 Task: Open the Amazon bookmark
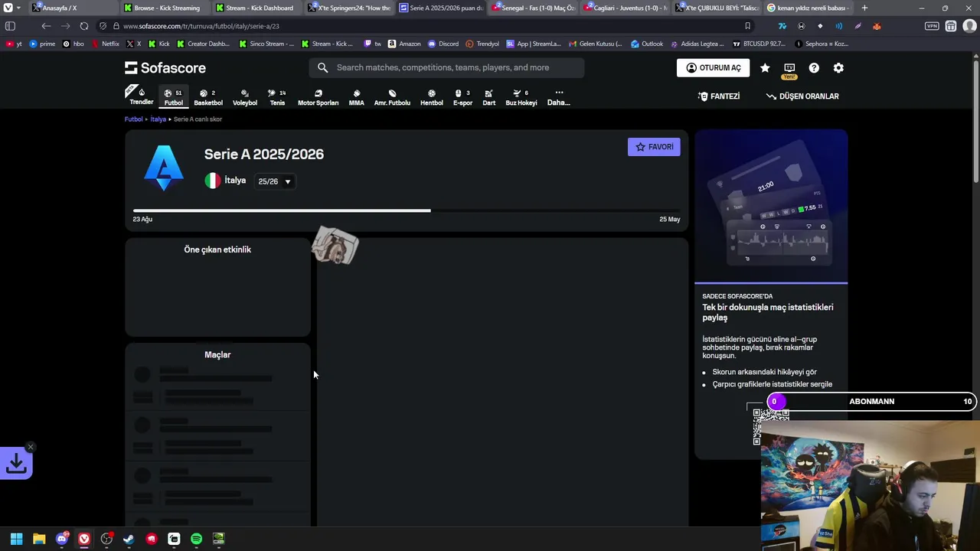coord(404,44)
